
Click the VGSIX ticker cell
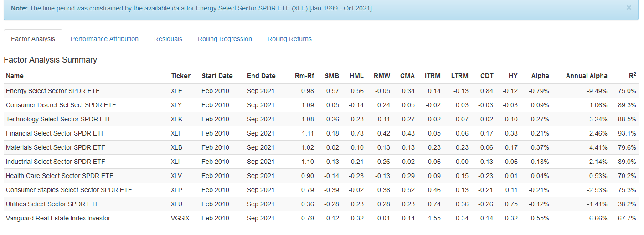[180, 218]
